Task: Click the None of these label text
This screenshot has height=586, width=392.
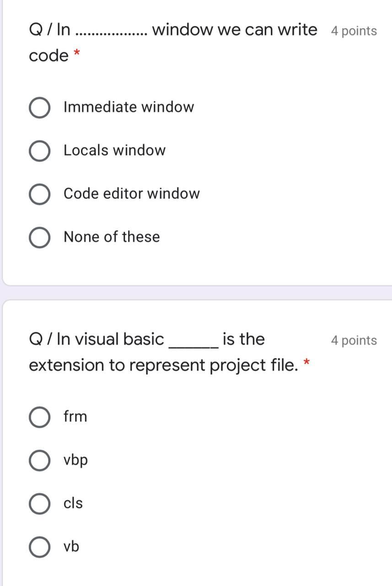Action: coord(111,237)
